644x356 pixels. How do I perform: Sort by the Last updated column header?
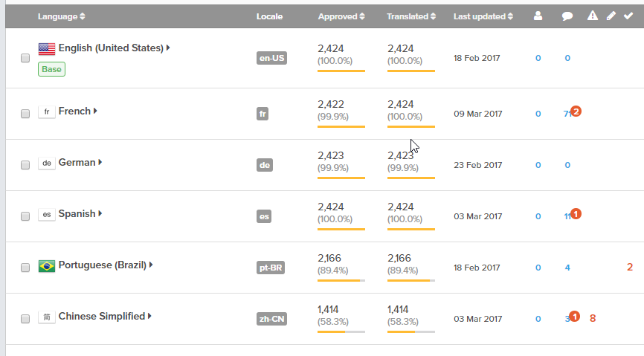(x=483, y=16)
